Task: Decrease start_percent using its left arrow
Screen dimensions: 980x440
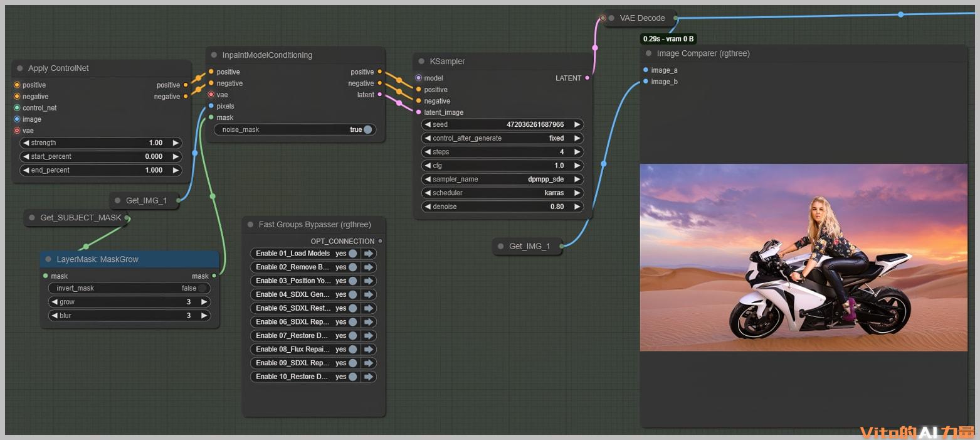Action: tap(26, 156)
